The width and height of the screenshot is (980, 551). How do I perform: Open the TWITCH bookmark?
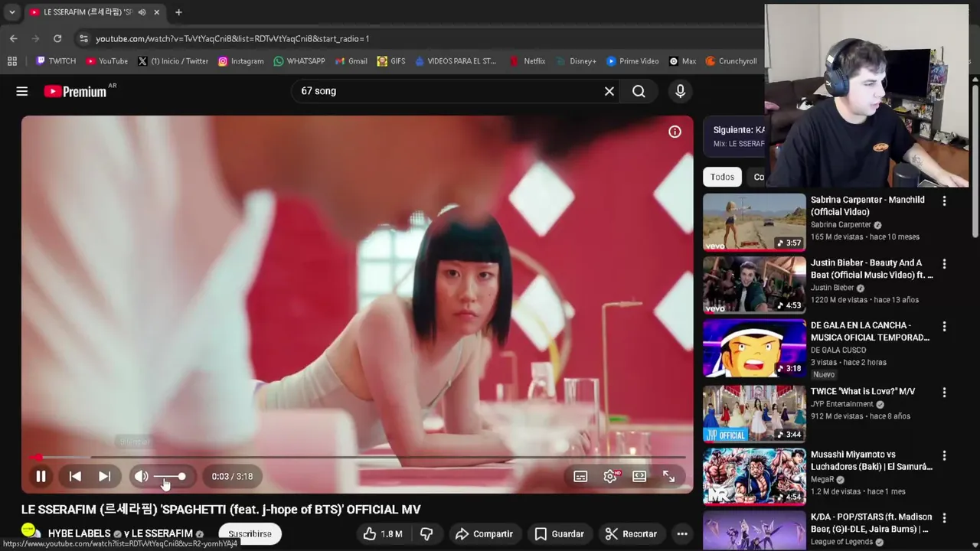[x=56, y=61]
